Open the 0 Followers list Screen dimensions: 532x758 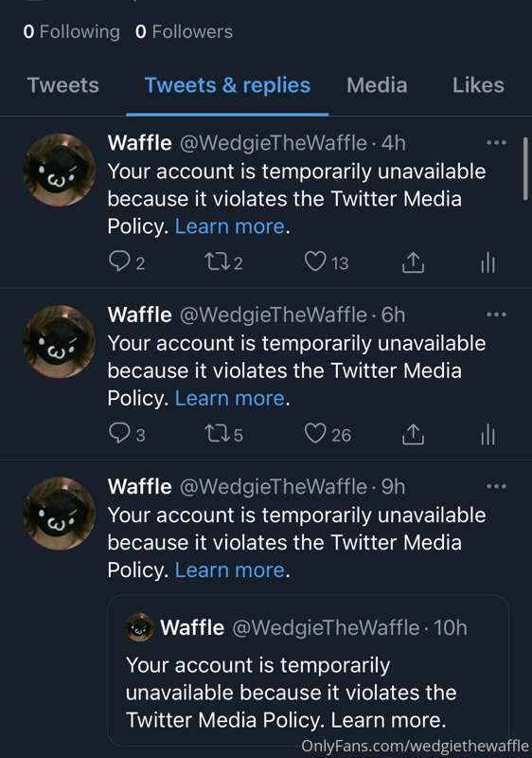(x=184, y=32)
